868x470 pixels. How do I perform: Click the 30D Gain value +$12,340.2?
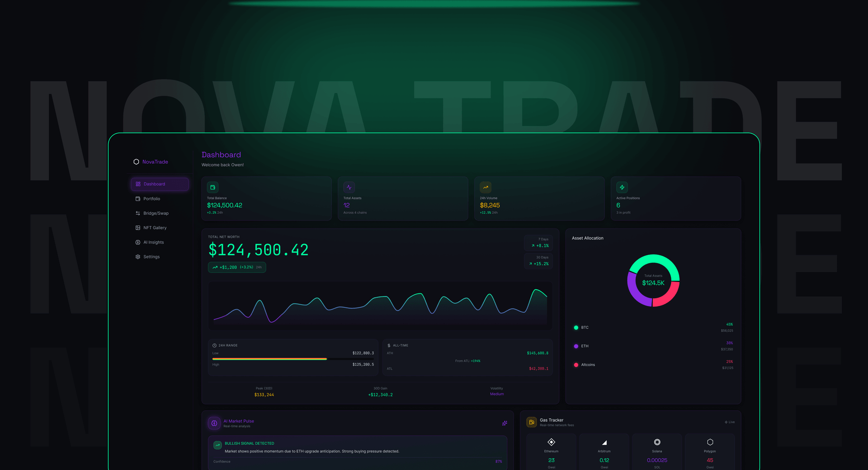tap(380, 395)
